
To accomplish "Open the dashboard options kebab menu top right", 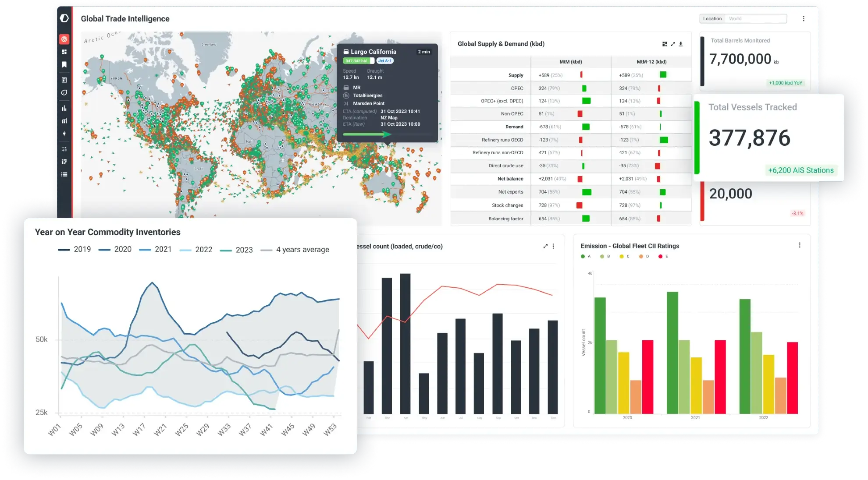I will click(x=804, y=18).
